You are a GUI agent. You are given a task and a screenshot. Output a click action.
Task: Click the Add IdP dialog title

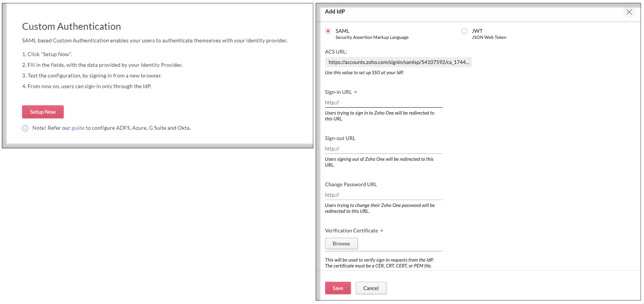[x=335, y=11]
